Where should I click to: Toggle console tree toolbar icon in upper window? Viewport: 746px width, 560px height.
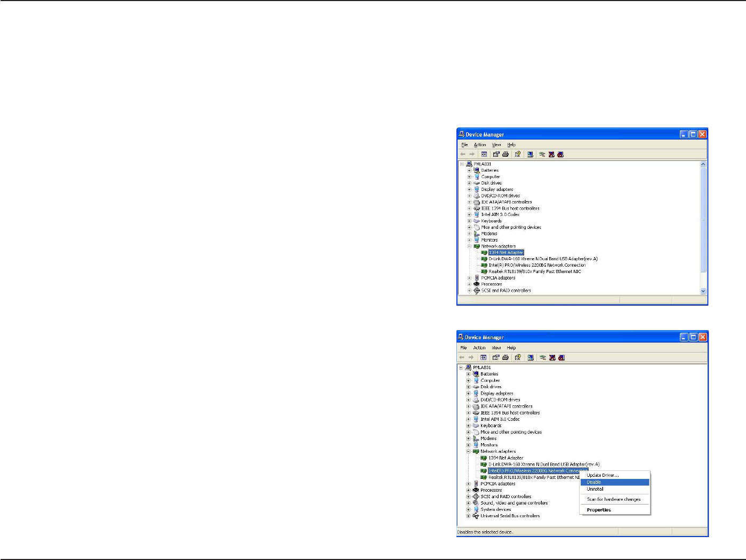pyautogui.click(x=484, y=154)
